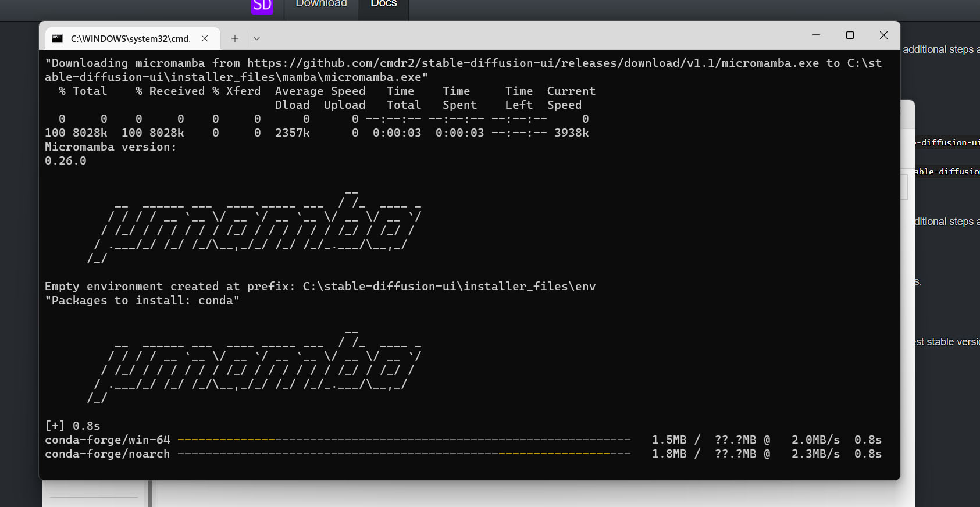
Task: Maximize the terminal window
Action: pyautogui.click(x=850, y=35)
